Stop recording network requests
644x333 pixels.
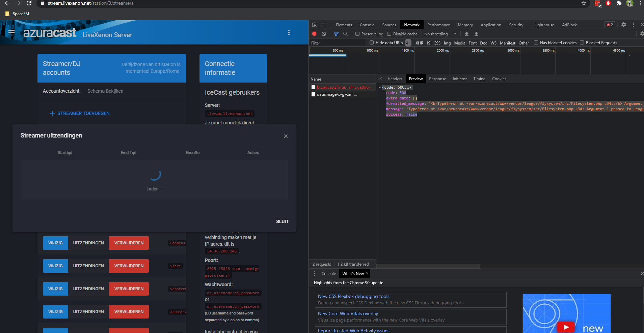(x=314, y=34)
